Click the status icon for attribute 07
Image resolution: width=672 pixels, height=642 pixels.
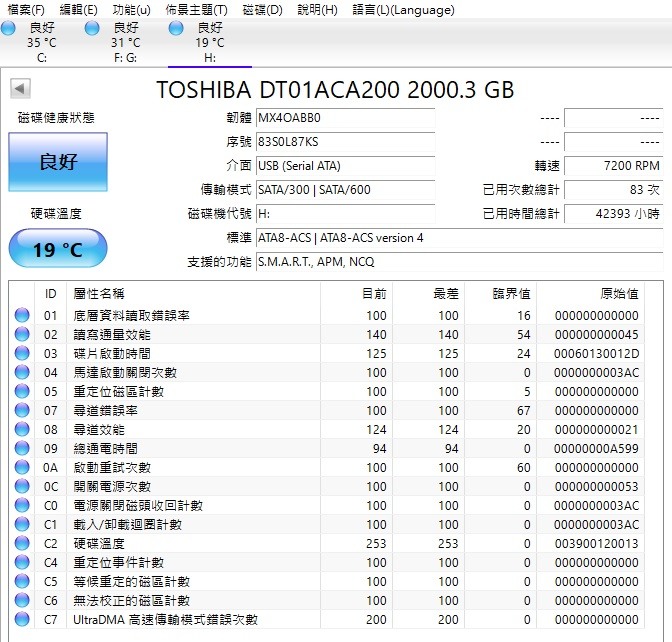[x=22, y=410]
